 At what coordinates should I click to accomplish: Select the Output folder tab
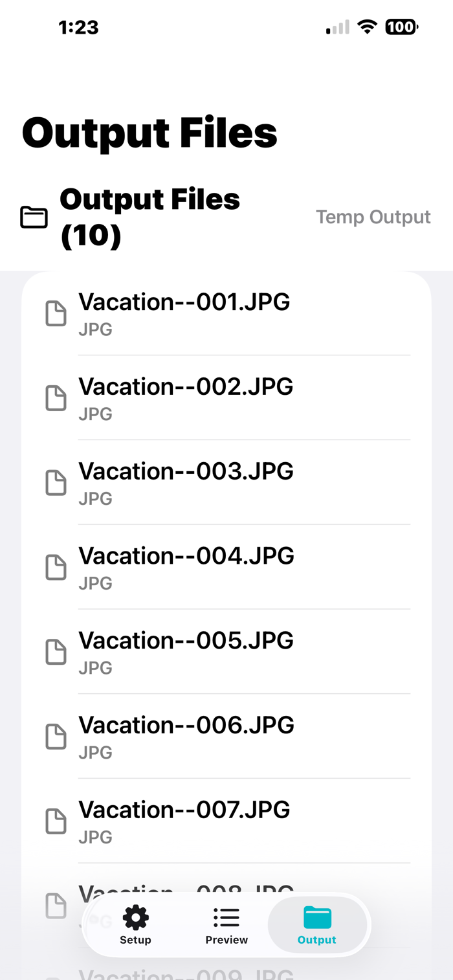pyautogui.click(x=317, y=925)
